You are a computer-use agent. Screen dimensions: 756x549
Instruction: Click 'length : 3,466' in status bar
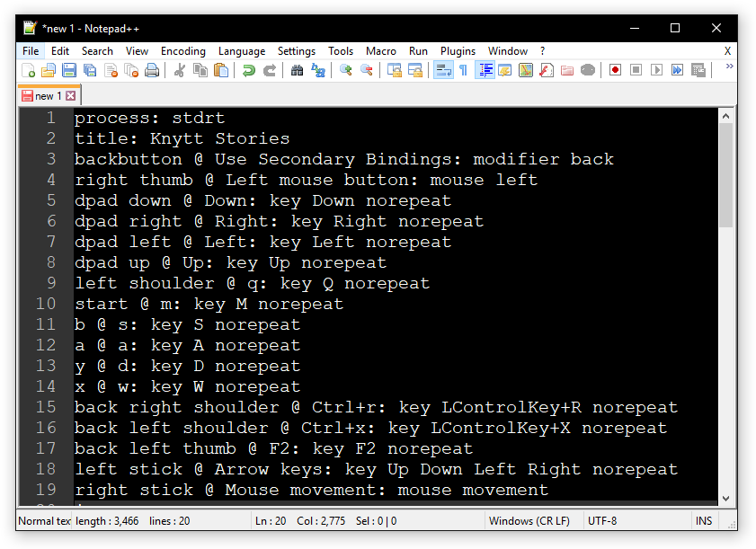tap(107, 521)
